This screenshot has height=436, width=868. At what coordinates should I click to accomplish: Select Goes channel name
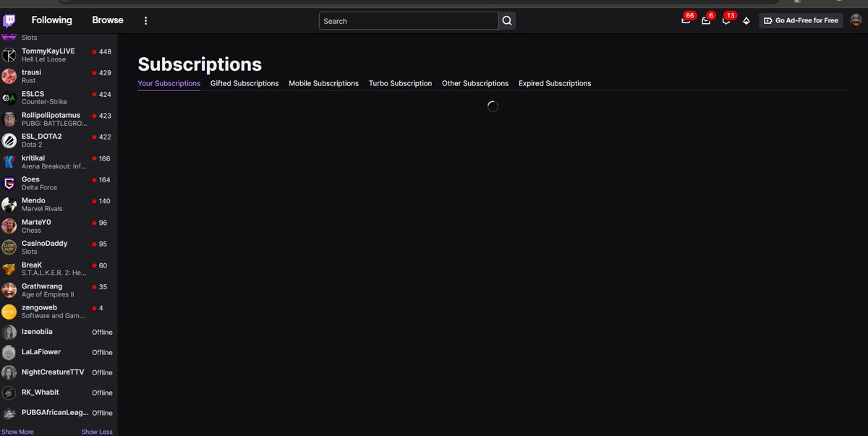30,179
